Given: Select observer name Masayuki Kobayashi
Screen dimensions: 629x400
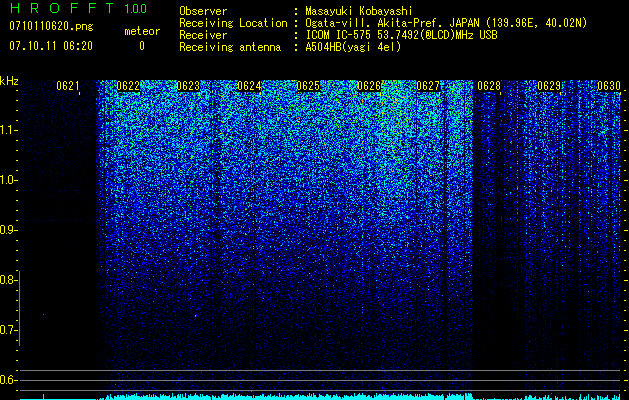Looking at the screenshot, I should coord(359,11).
